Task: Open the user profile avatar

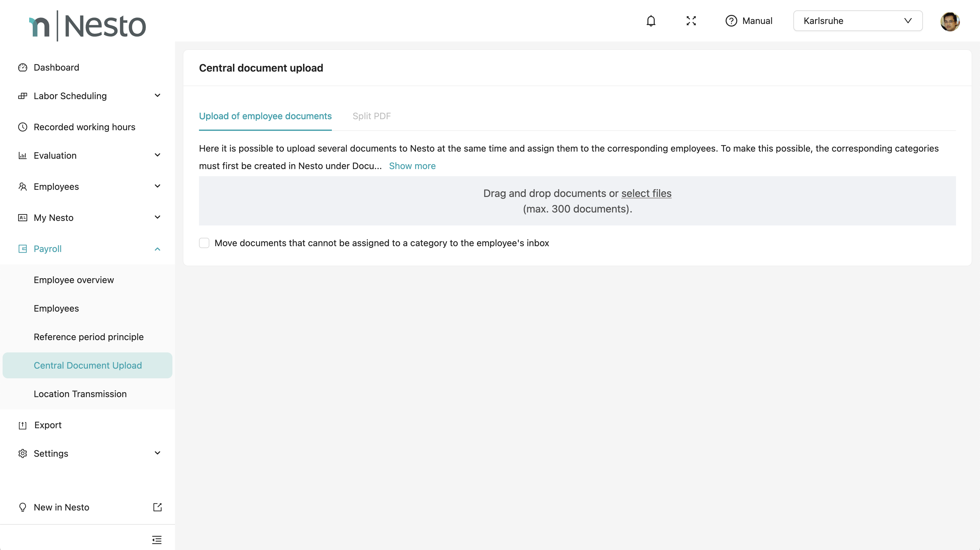Action: point(950,21)
